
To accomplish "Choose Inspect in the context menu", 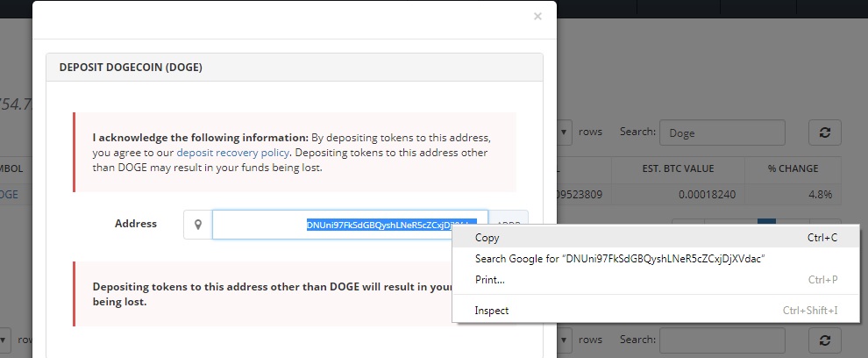I will pyautogui.click(x=656, y=311).
